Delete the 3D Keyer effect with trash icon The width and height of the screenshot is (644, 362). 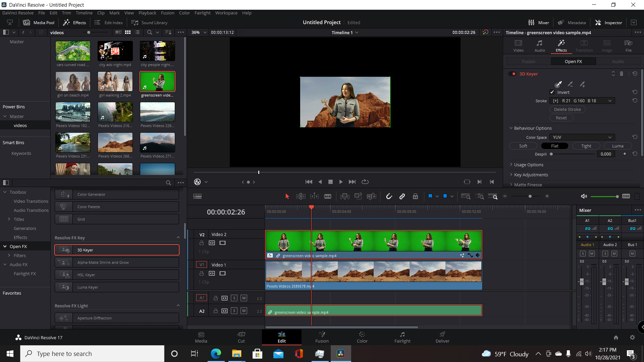pyautogui.click(x=622, y=74)
